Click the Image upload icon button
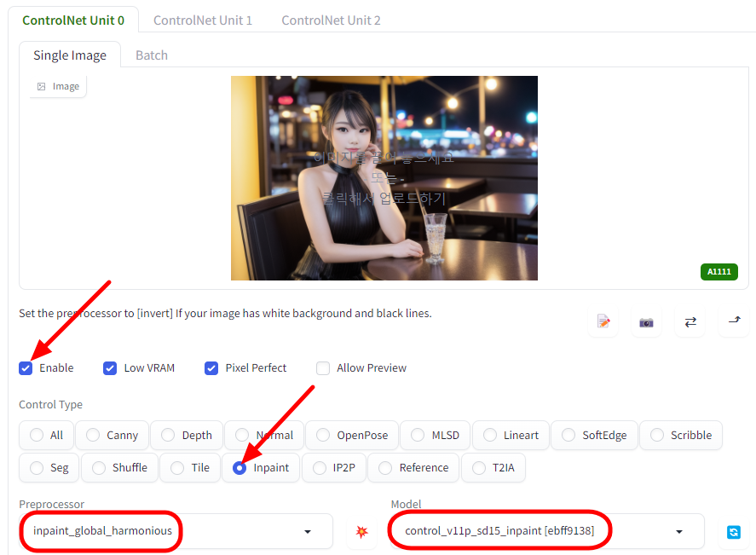756x555 pixels. click(56, 85)
